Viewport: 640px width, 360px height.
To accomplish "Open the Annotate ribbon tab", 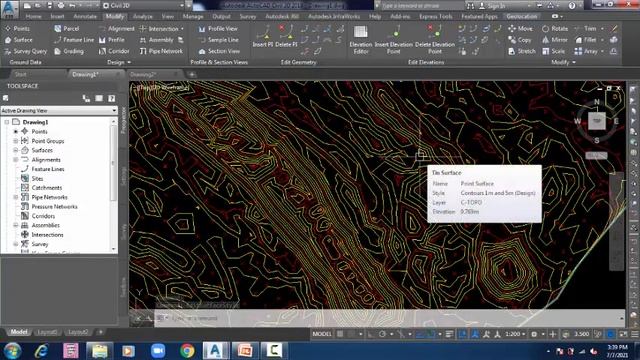I will [x=85, y=16].
